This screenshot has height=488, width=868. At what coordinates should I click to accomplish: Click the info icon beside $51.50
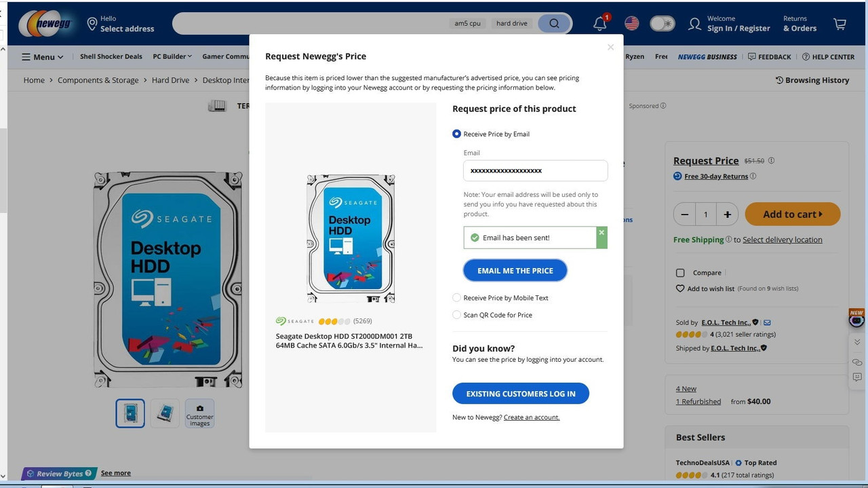[771, 161]
